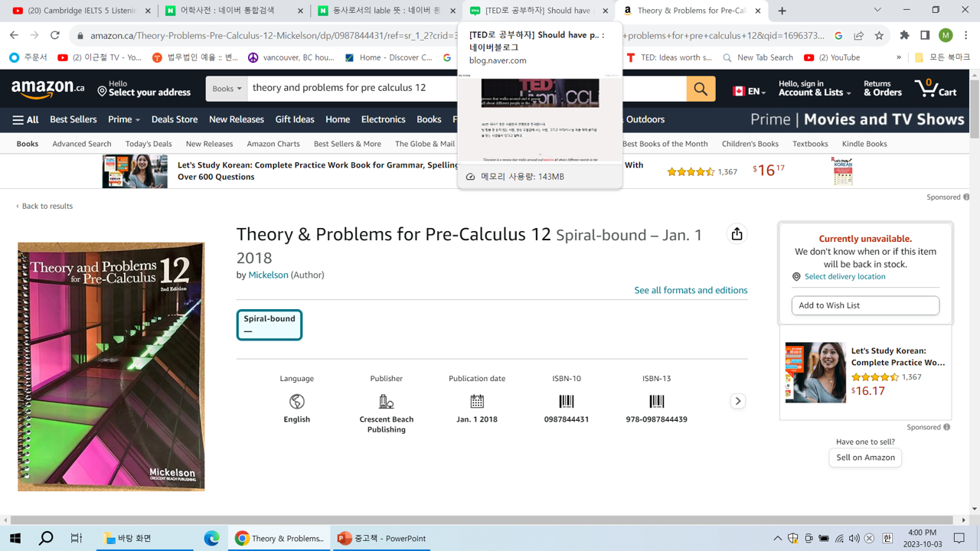Open the Mickelson author link
This screenshot has height=551, width=980.
pos(268,275)
